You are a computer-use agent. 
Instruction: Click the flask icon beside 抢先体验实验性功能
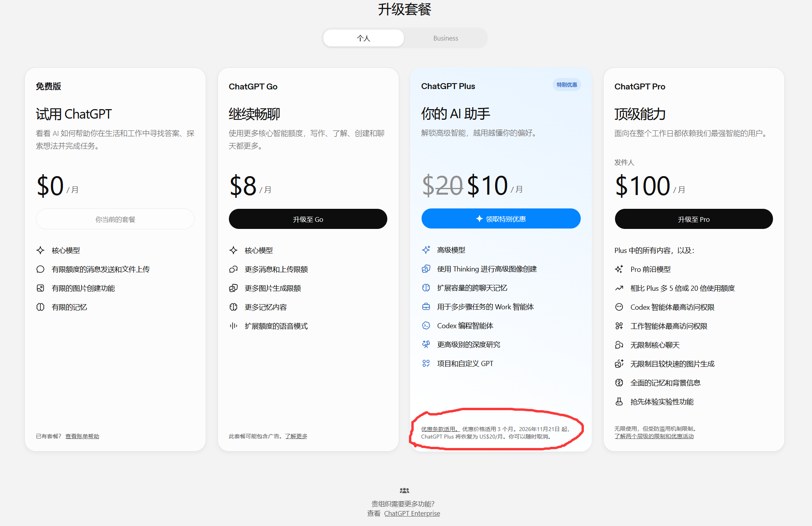pyautogui.click(x=619, y=401)
